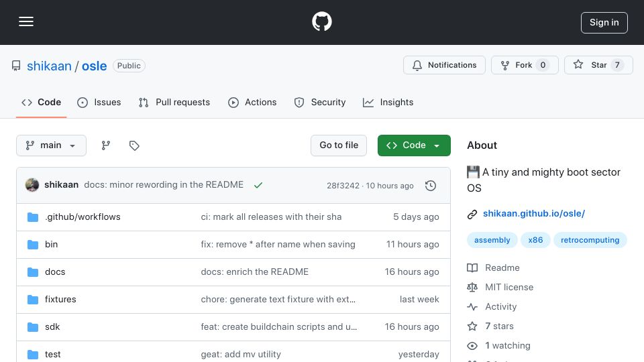Click the '5 days ago' timestamp
The image size is (644, 362).
click(416, 217)
